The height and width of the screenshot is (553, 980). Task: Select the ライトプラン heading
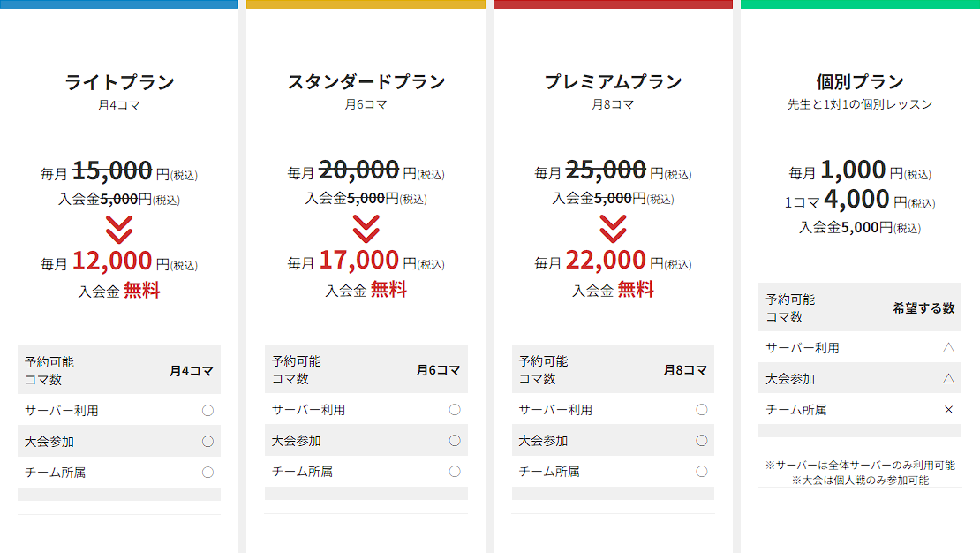(119, 82)
